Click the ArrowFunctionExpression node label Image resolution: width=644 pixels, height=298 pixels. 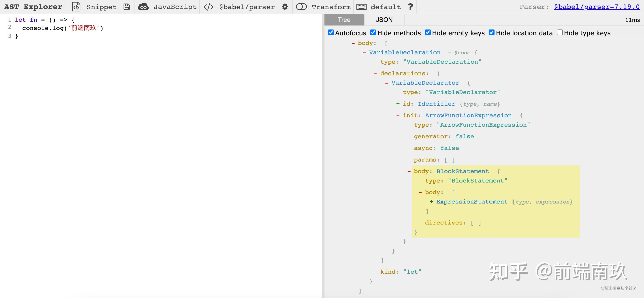pos(468,115)
